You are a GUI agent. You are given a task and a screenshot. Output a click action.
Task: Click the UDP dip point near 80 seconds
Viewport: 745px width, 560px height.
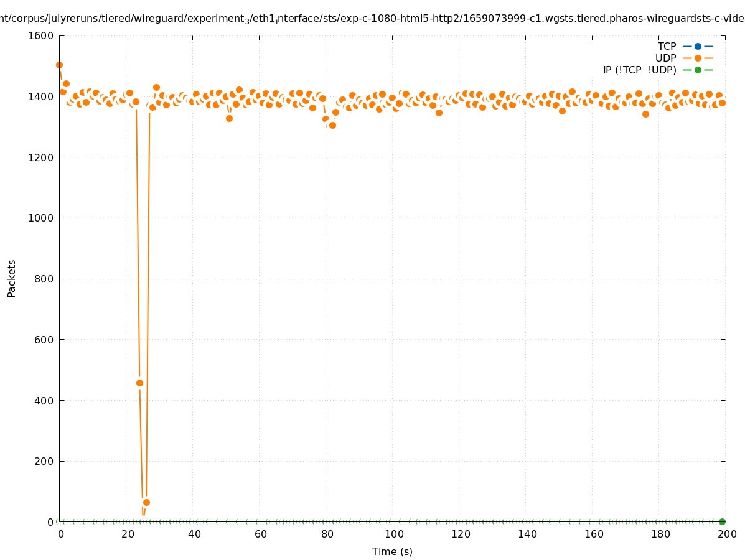point(332,125)
